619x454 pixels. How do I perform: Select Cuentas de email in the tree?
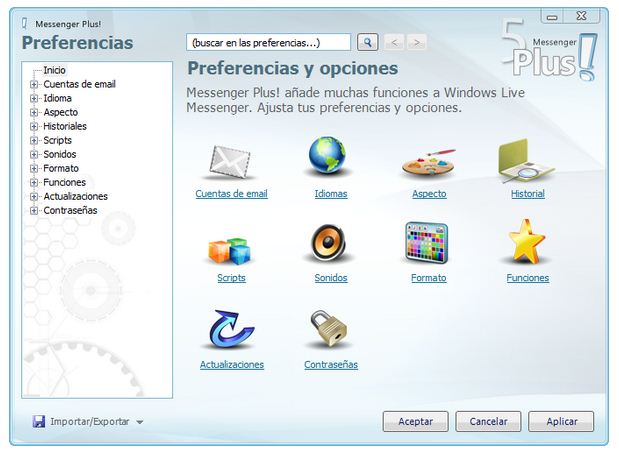pos(79,84)
